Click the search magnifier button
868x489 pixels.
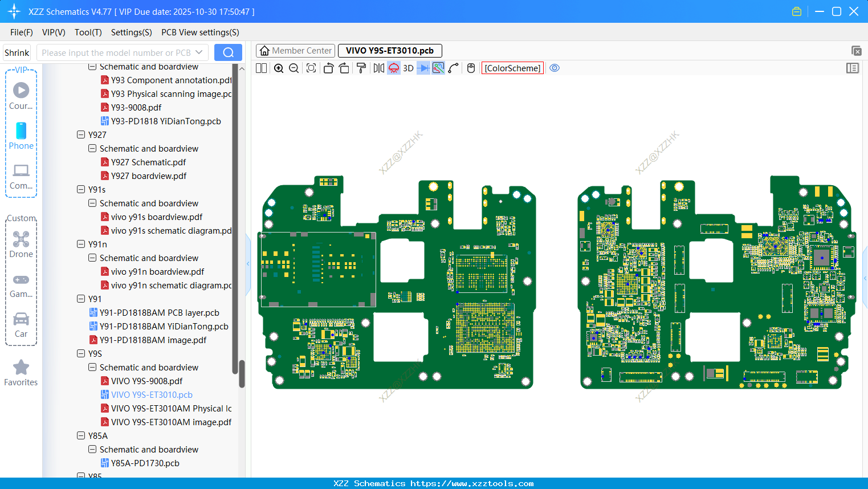[228, 52]
